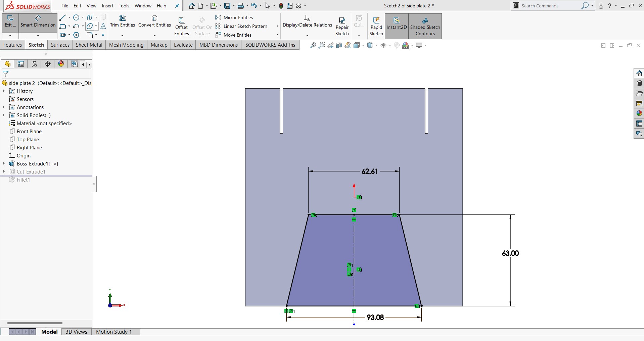Image resolution: width=644 pixels, height=341 pixels.
Task: Click the 93.08 dimension value
Action: click(x=375, y=317)
